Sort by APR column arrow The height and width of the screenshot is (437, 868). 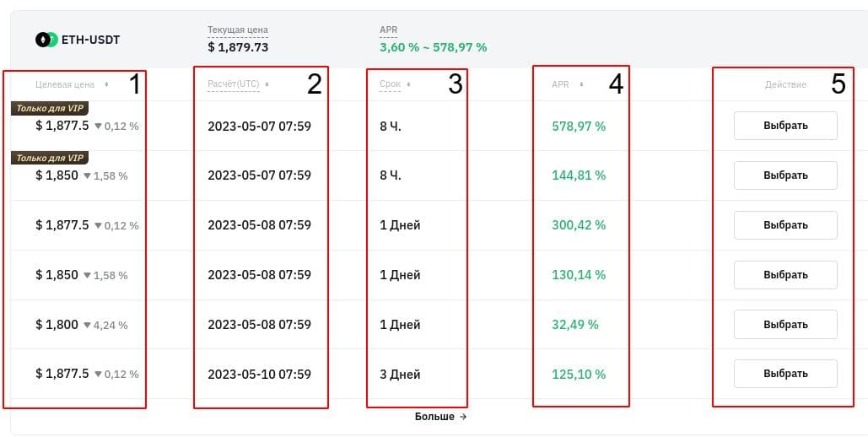pyautogui.click(x=581, y=84)
